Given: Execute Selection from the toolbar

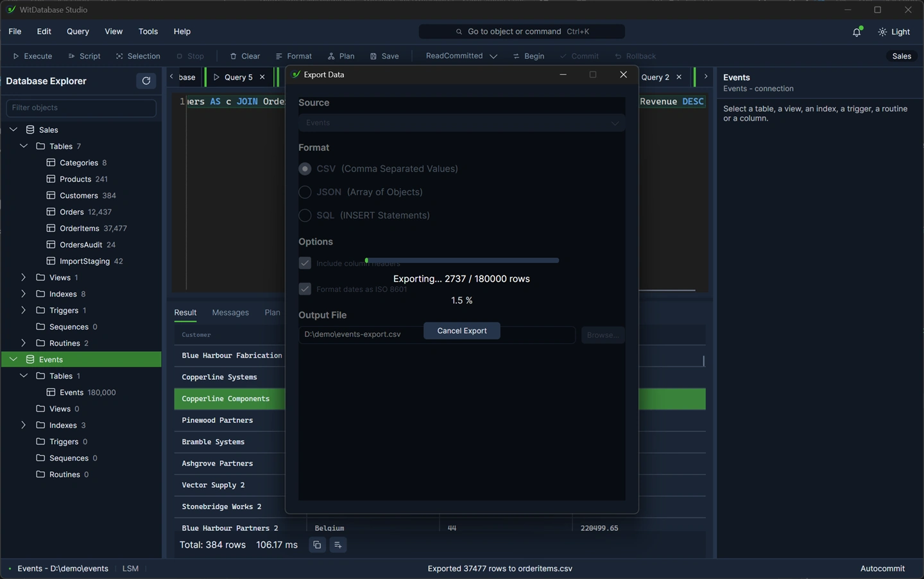Looking at the screenshot, I should click(x=138, y=56).
